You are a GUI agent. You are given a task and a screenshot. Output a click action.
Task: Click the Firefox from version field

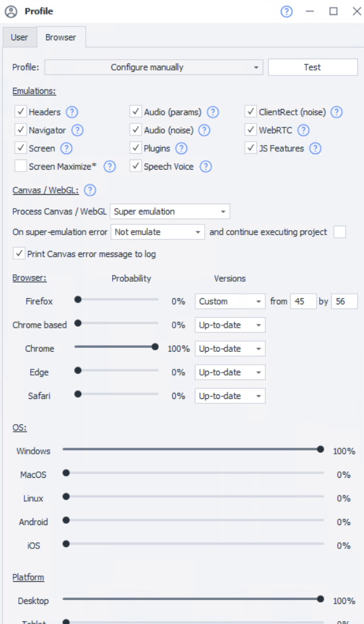coord(303,302)
